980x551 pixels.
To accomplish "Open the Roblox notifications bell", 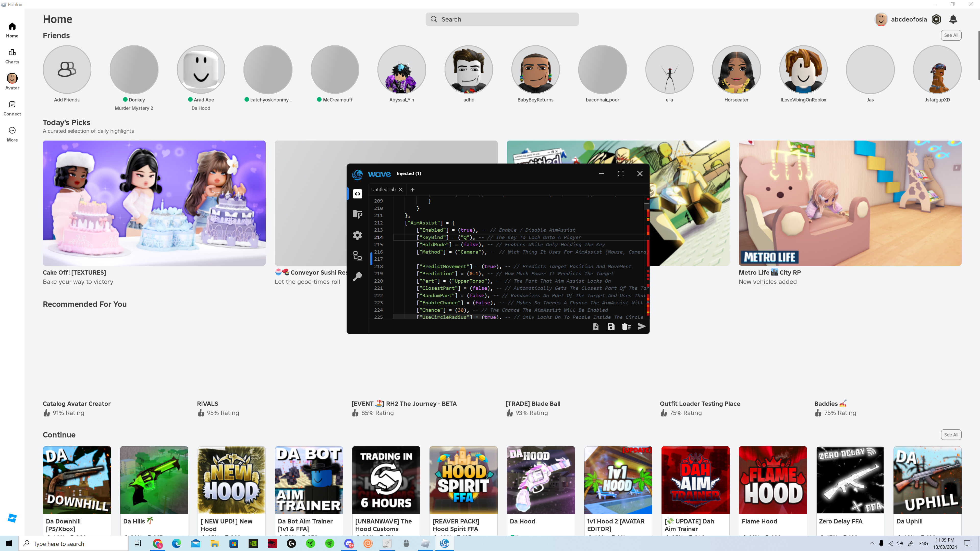I will [x=953, y=19].
